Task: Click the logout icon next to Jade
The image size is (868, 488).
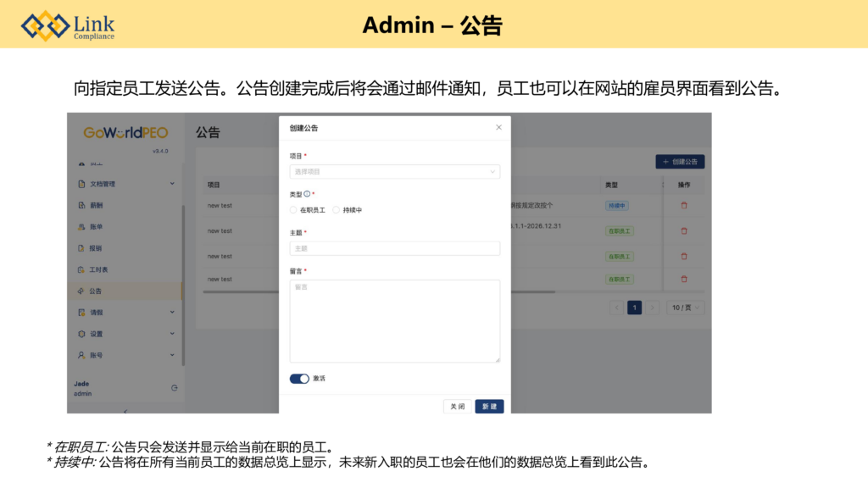Action: tap(175, 388)
